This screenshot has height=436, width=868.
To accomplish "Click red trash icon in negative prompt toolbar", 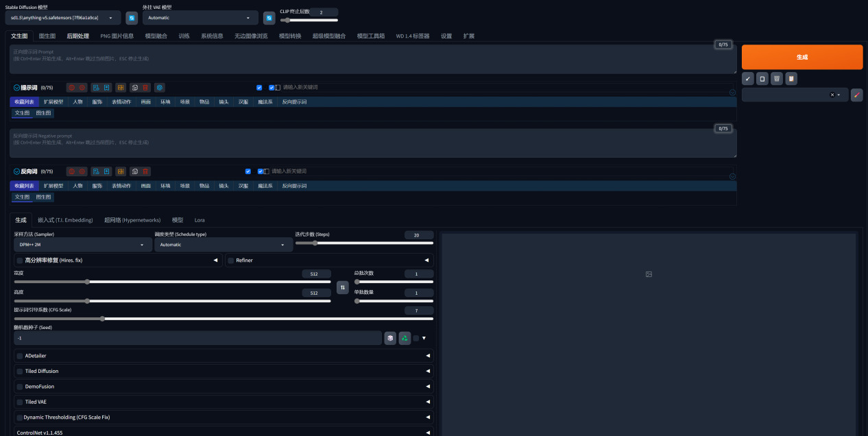I will [x=145, y=171].
